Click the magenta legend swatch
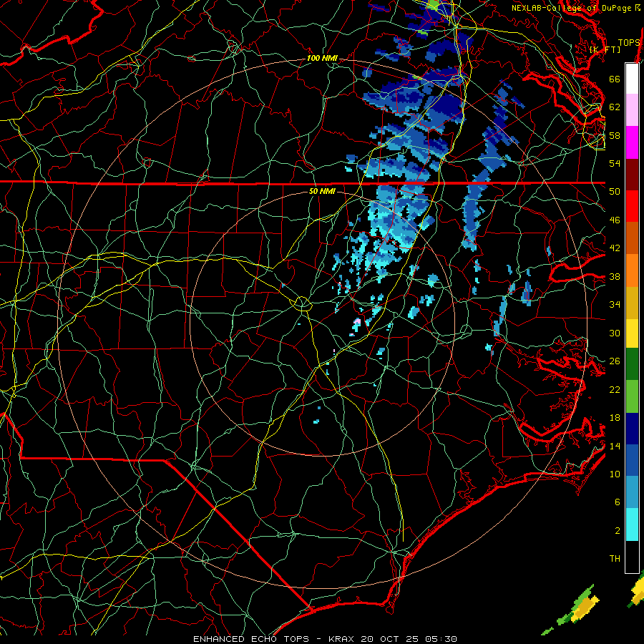Screen dimensions: 644x644 point(632,142)
